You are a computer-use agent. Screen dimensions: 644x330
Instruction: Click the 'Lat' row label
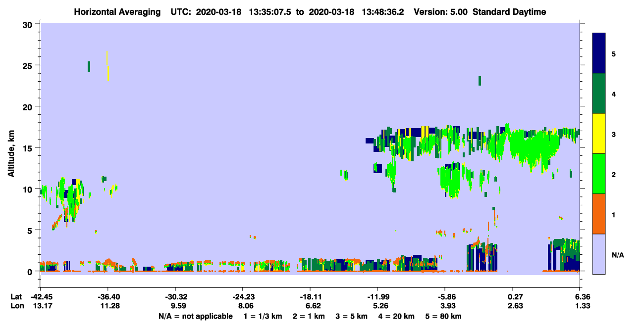[16, 297]
